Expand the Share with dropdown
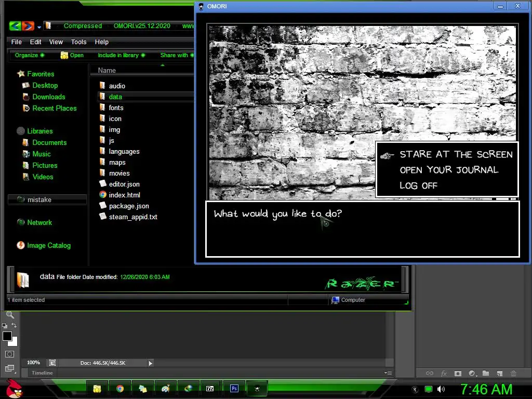The image size is (532, 399). 177,55
